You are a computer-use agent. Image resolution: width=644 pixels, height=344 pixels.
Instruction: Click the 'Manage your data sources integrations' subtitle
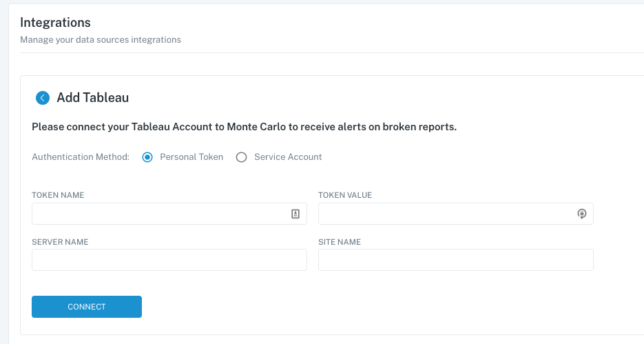point(101,40)
